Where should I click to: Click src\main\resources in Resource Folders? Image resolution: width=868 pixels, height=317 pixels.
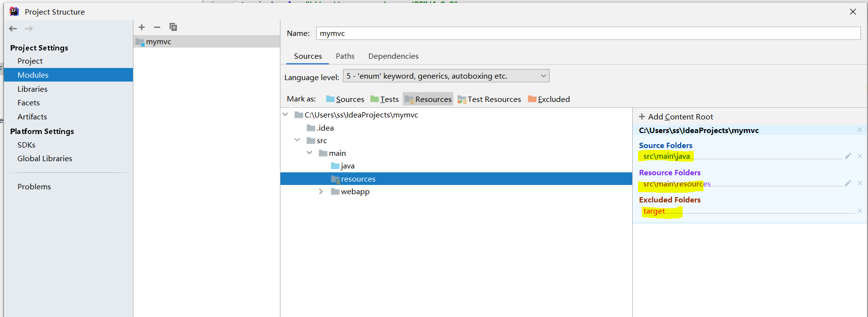(x=677, y=184)
